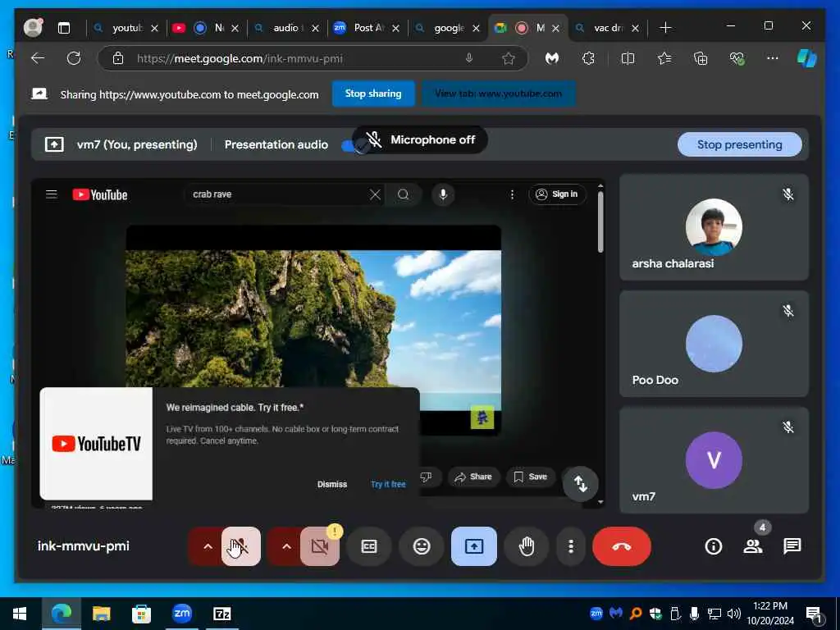Refresh the Meet page

coord(74,58)
